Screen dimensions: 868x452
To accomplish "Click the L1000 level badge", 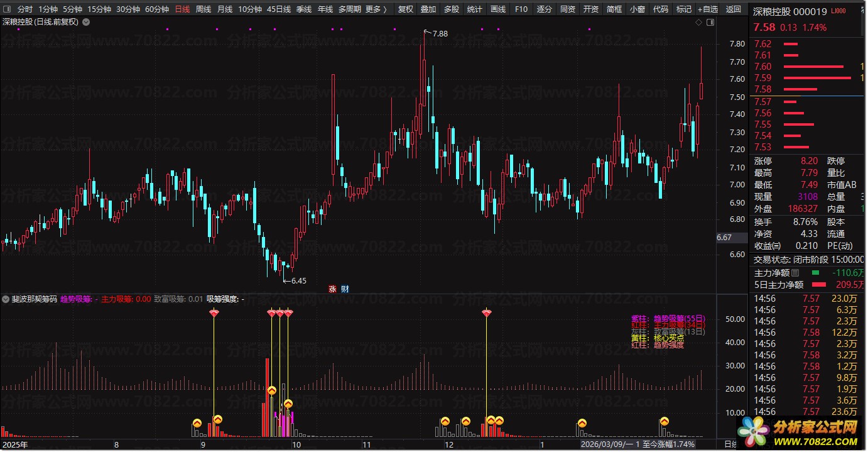I will (838, 11).
